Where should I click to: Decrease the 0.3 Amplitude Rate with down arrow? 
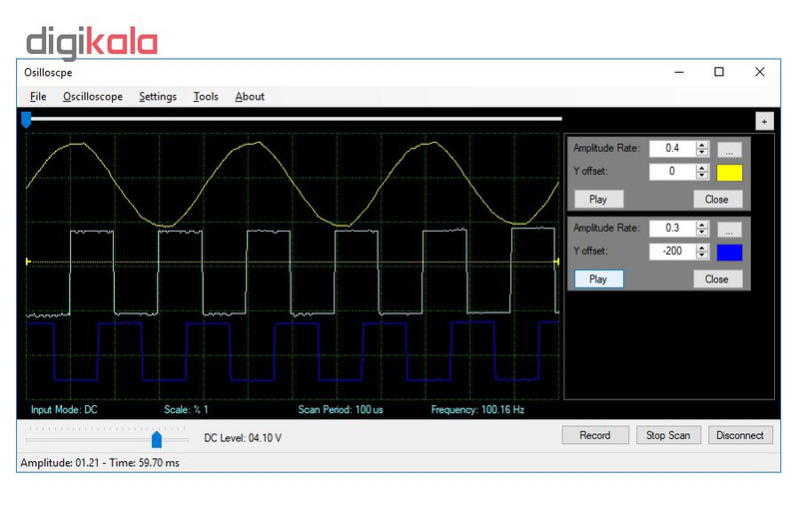[702, 233]
